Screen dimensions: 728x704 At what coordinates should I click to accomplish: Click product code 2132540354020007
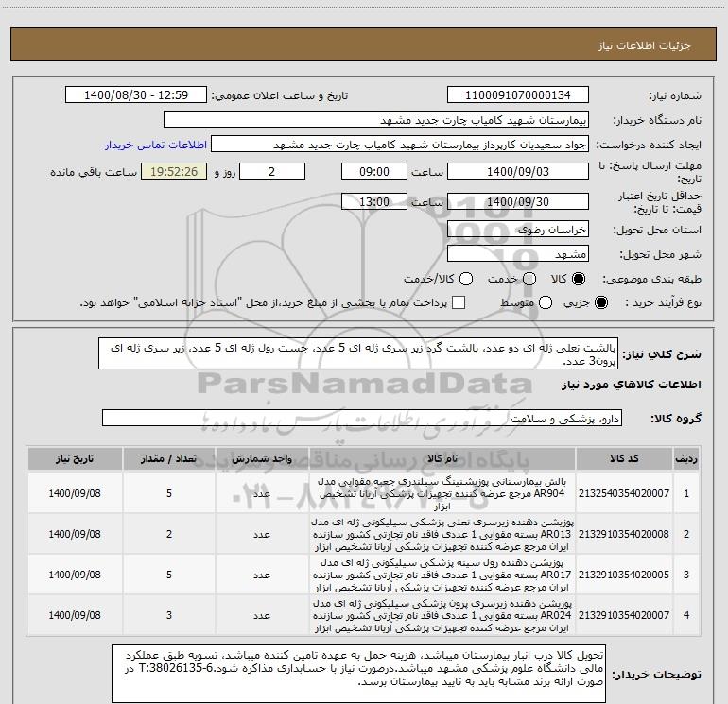click(x=624, y=493)
